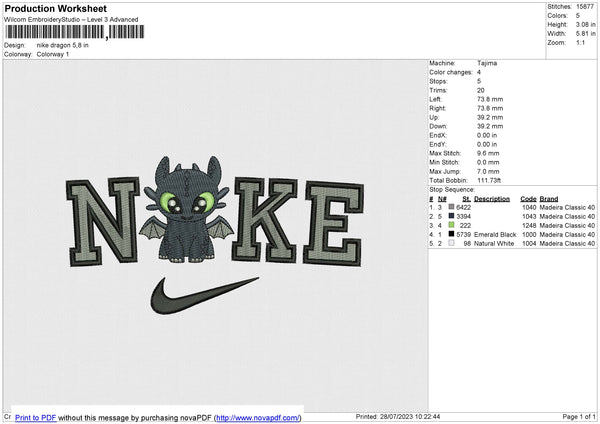This screenshot has width=600, height=424.
Task: Click the navy swatch for stop 2
Action: 452,216
